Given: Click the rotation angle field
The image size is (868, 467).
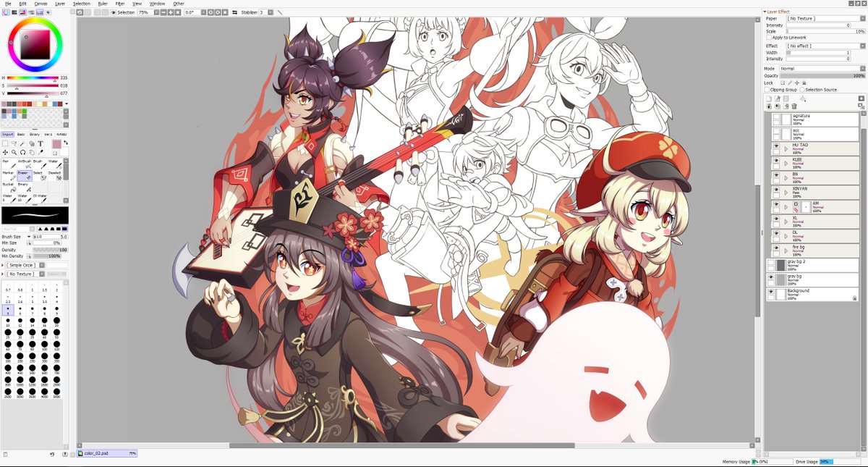Looking at the screenshot, I should tap(193, 12).
